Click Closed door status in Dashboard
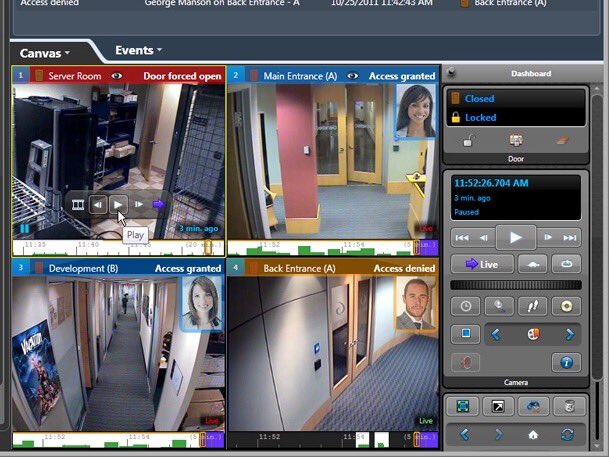 point(479,99)
